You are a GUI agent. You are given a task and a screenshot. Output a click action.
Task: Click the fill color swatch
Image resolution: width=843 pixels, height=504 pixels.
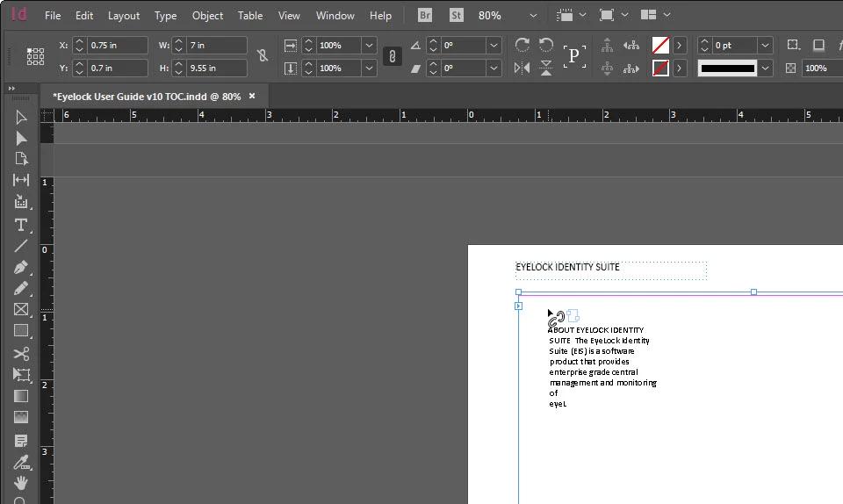[x=660, y=45]
